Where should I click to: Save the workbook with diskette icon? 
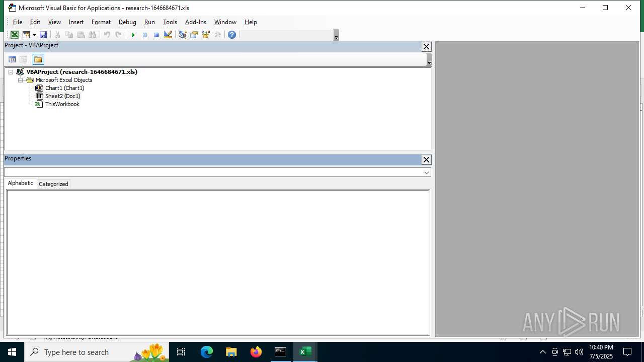[43, 35]
